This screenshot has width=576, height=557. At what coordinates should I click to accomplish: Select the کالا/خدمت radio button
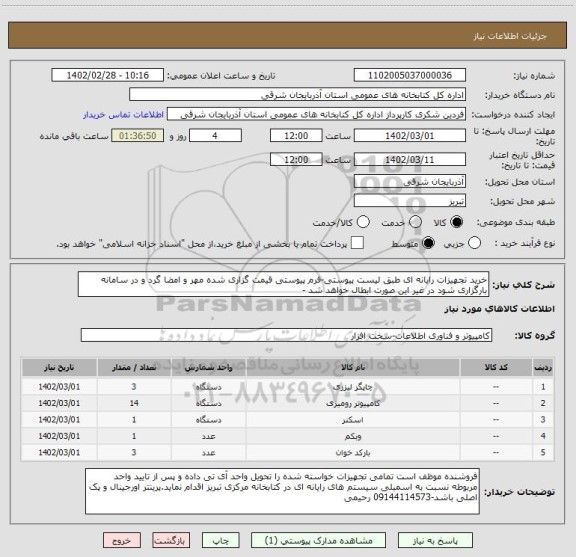363,222
